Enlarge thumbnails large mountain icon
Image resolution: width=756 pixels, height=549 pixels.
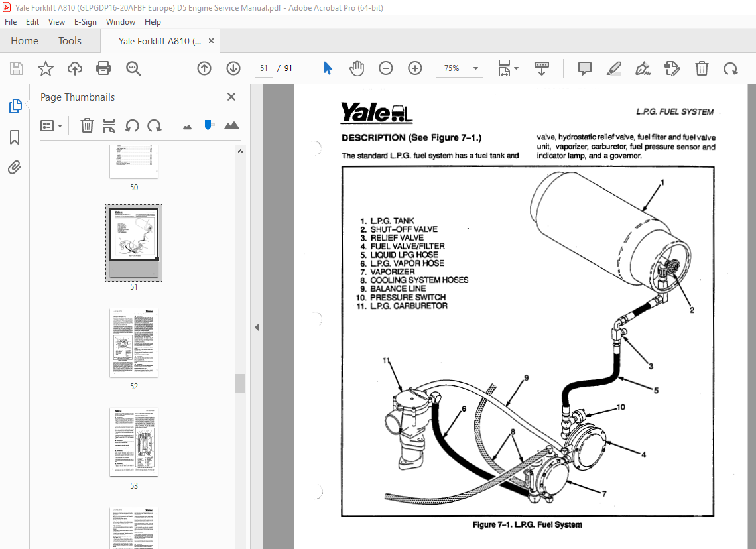(x=231, y=126)
